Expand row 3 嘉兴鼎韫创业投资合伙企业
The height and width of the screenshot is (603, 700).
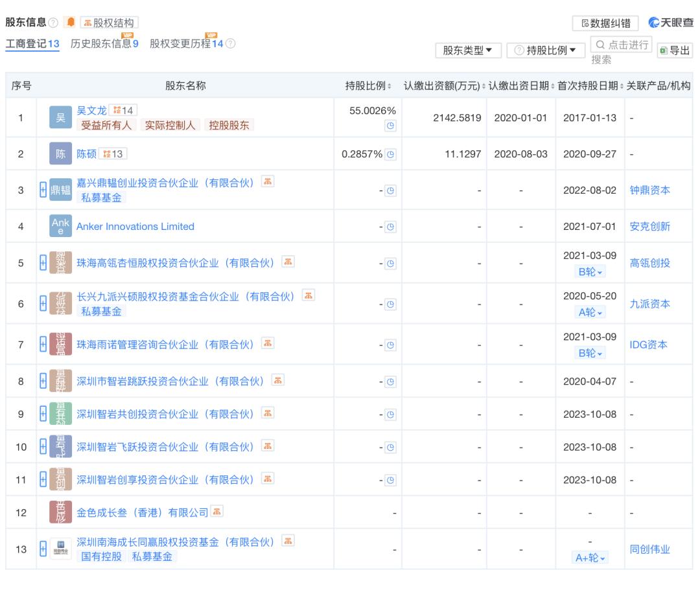[43, 190]
